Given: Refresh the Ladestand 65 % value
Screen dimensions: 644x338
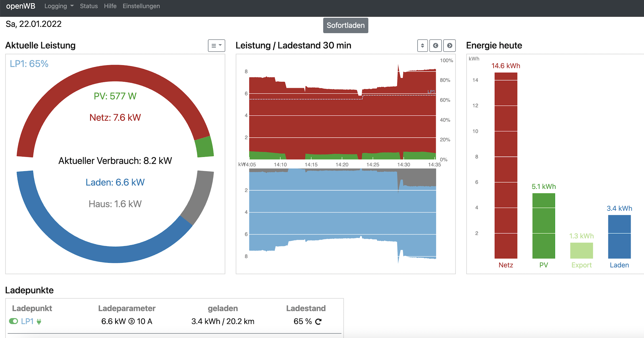Looking at the screenshot, I should 318,322.
